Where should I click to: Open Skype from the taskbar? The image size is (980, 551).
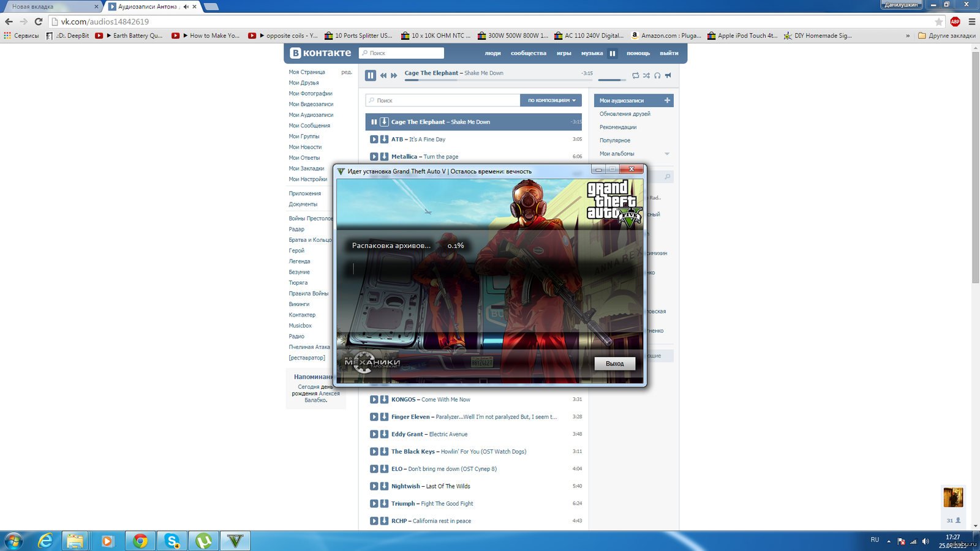click(172, 541)
